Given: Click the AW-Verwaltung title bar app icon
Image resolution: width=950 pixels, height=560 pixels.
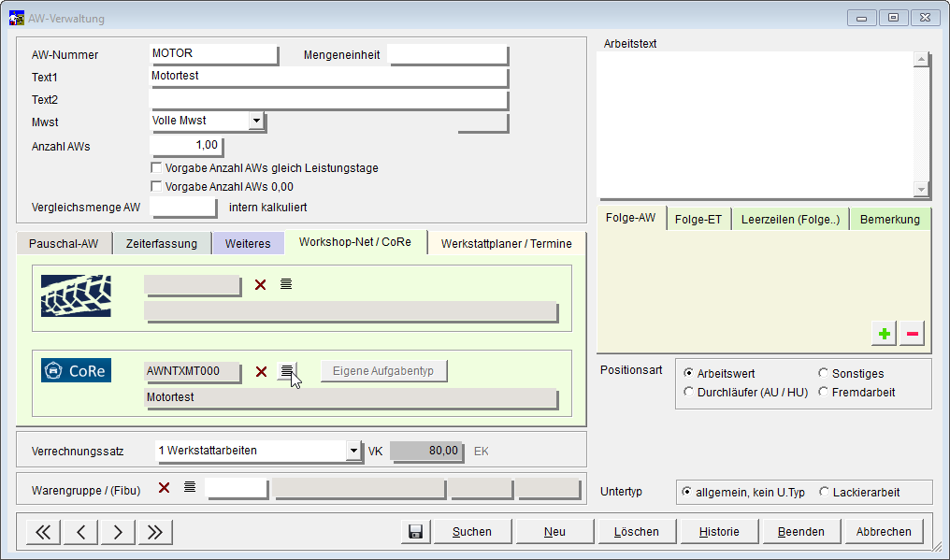Looking at the screenshot, I should [x=16, y=18].
